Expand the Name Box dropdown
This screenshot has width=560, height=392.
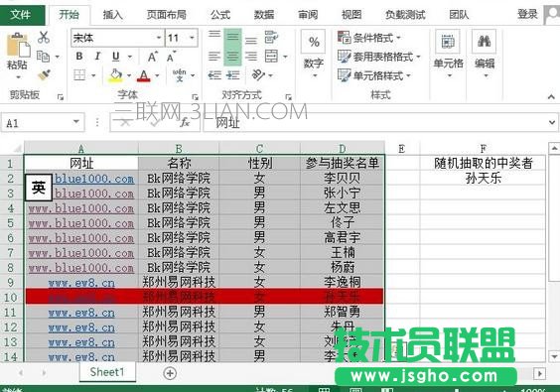[76, 122]
